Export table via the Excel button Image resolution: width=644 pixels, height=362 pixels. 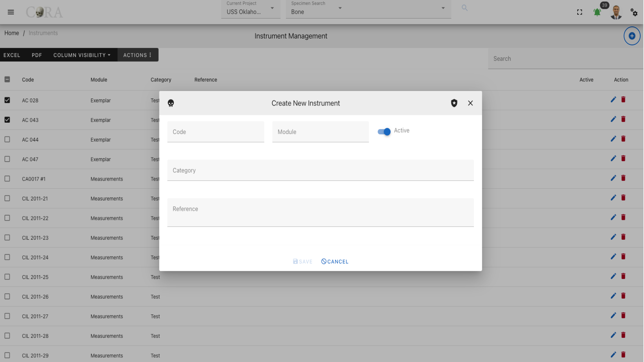tap(12, 55)
